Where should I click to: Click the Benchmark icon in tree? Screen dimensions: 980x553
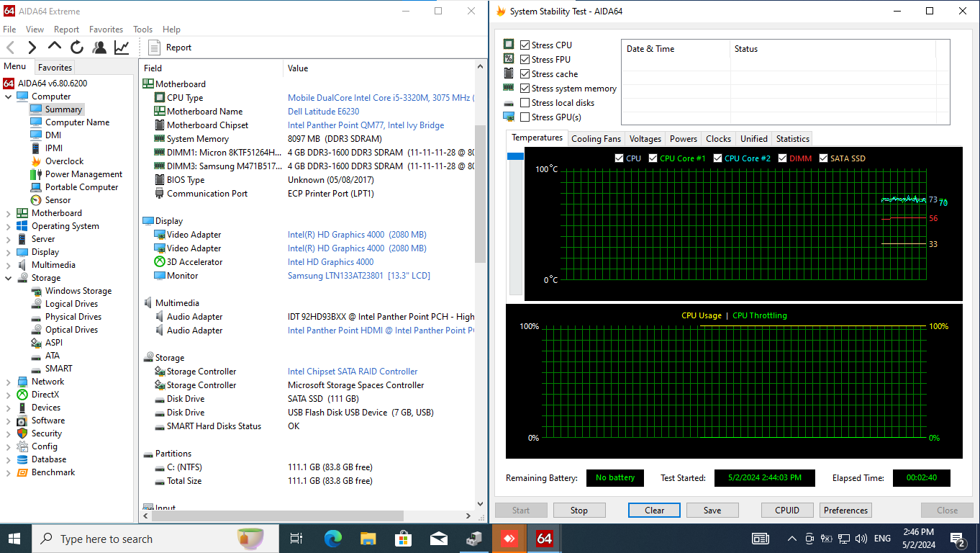(22, 472)
